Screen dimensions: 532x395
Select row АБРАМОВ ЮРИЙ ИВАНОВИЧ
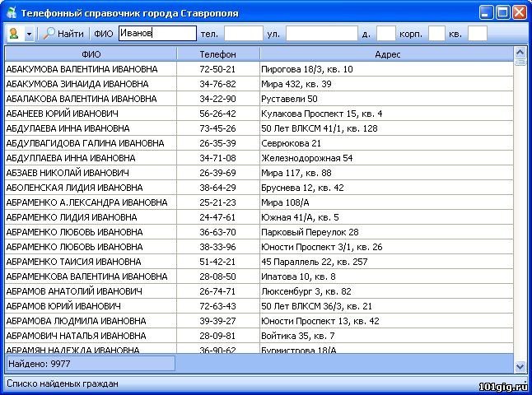[x=259, y=306]
